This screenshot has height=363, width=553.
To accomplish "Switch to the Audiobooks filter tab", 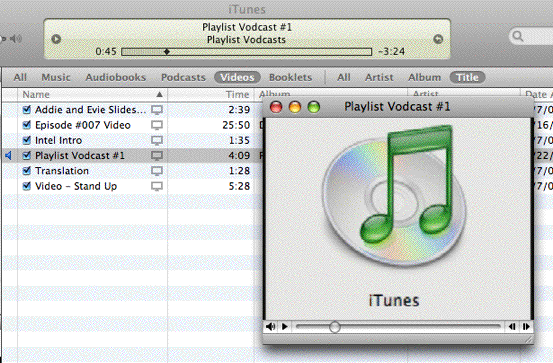I will pyautogui.click(x=116, y=77).
